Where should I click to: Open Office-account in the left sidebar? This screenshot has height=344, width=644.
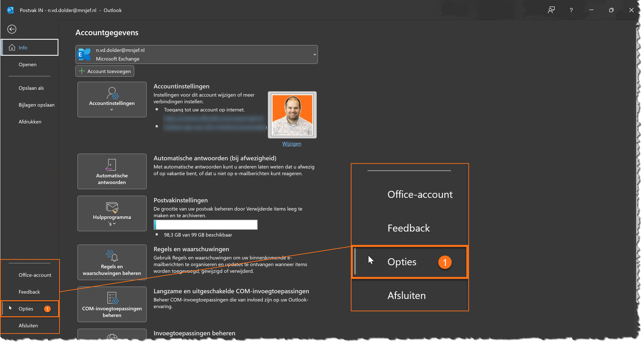[35, 275]
